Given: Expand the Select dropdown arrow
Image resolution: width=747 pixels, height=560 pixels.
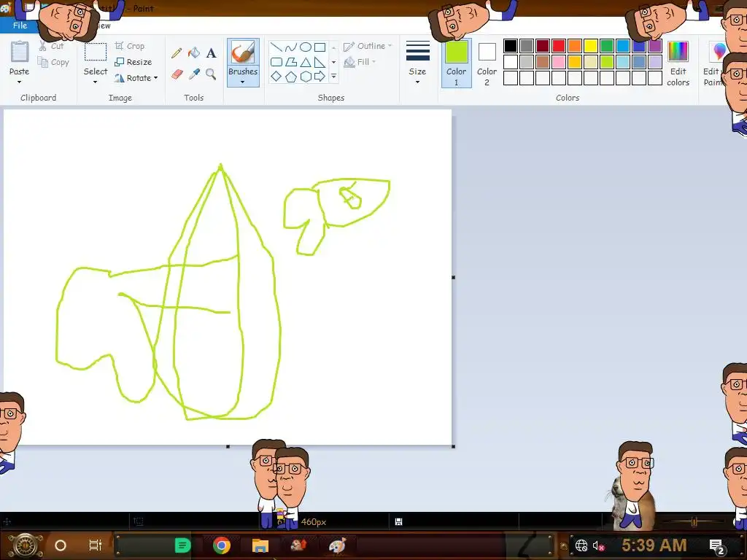Looking at the screenshot, I should point(96,82).
